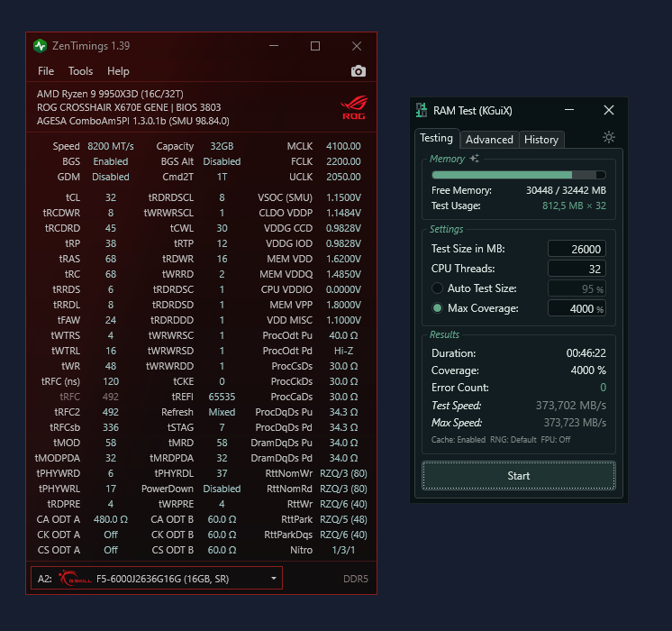
Task: Click the Duration value 00:46:22
Action: (x=586, y=353)
